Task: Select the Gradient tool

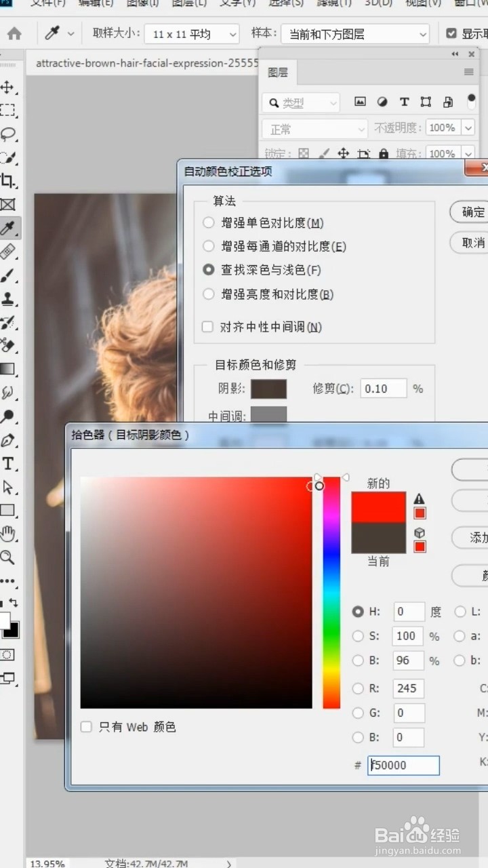Action: point(8,369)
